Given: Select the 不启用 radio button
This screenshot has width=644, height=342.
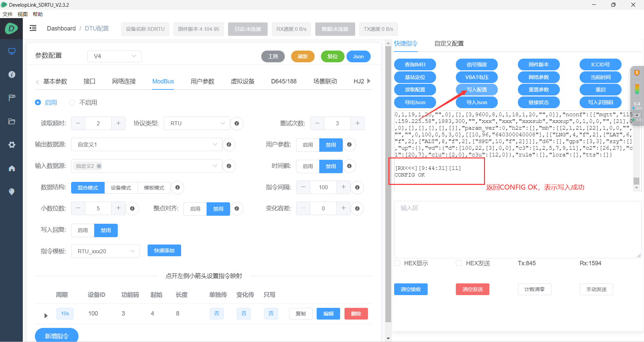Looking at the screenshot, I should coord(72,102).
